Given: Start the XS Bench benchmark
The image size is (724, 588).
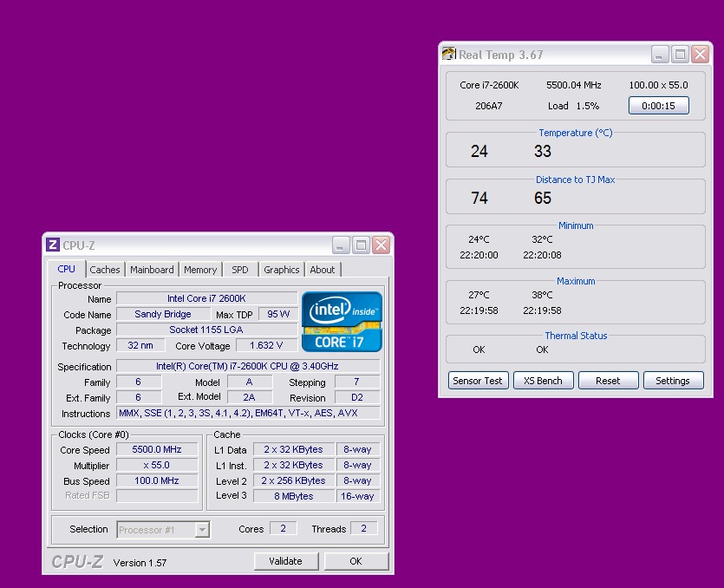Looking at the screenshot, I should [543, 381].
